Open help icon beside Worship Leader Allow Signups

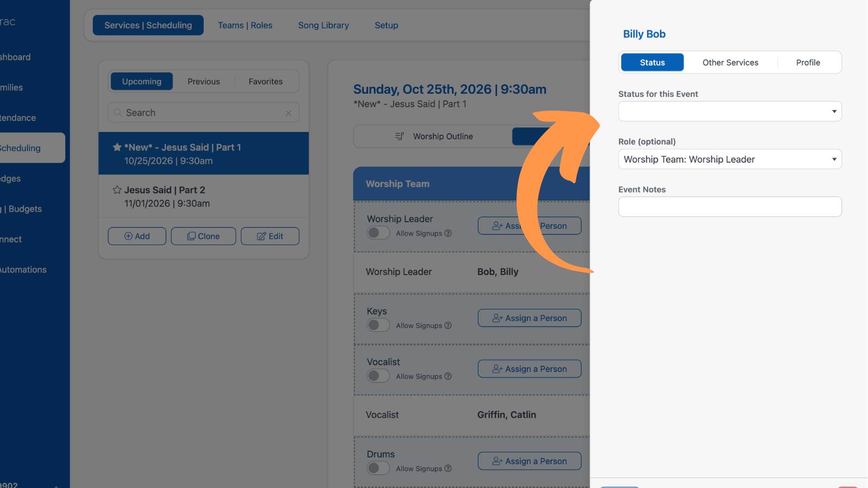click(x=448, y=233)
